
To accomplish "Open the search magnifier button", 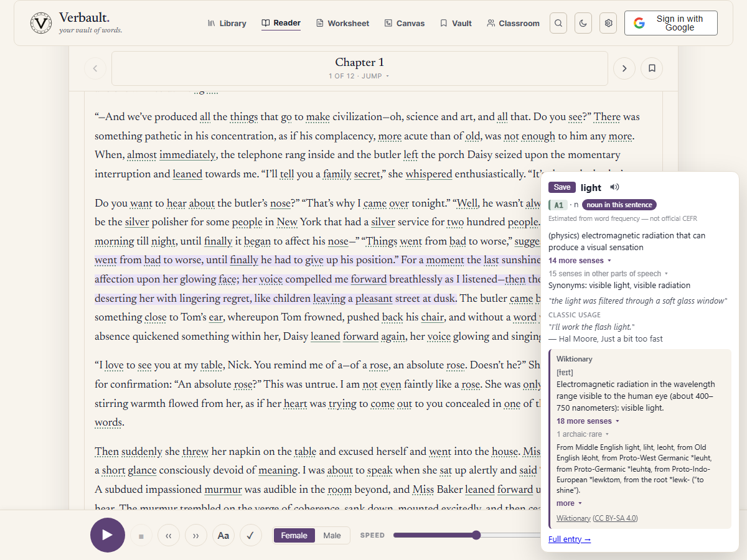I will [x=558, y=23].
